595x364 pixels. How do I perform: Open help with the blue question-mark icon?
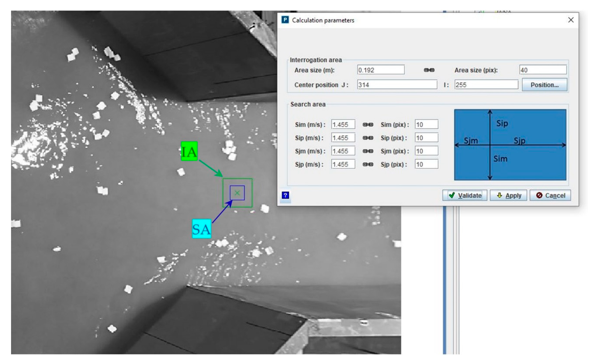[285, 195]
